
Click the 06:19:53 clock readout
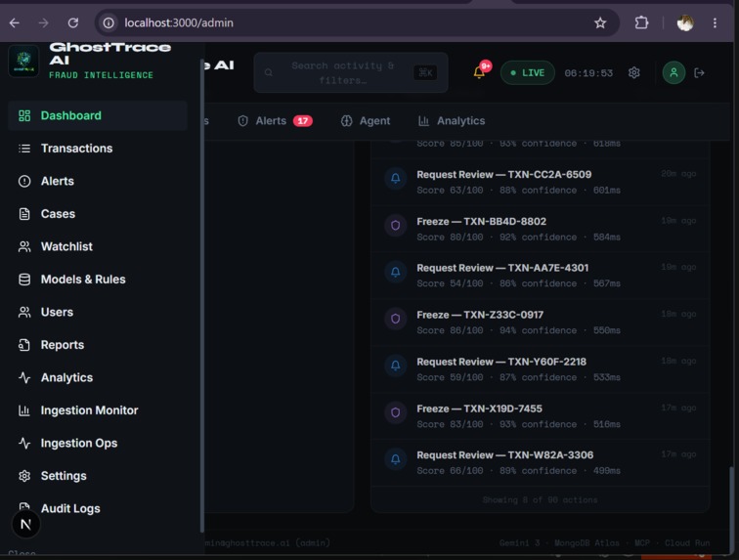[588, 73]
